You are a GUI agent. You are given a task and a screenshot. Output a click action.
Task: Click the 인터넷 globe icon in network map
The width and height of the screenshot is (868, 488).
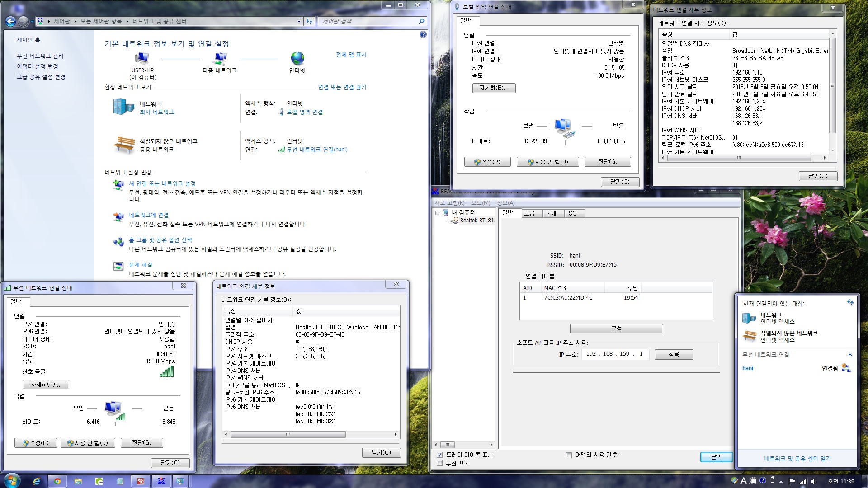coord(297,58)
